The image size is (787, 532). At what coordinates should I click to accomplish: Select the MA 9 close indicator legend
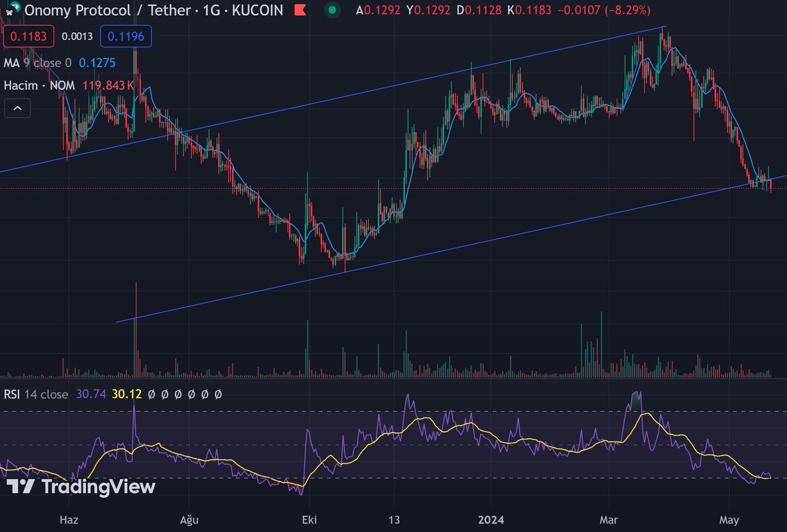pyautogui.click(x=37, y=64)
